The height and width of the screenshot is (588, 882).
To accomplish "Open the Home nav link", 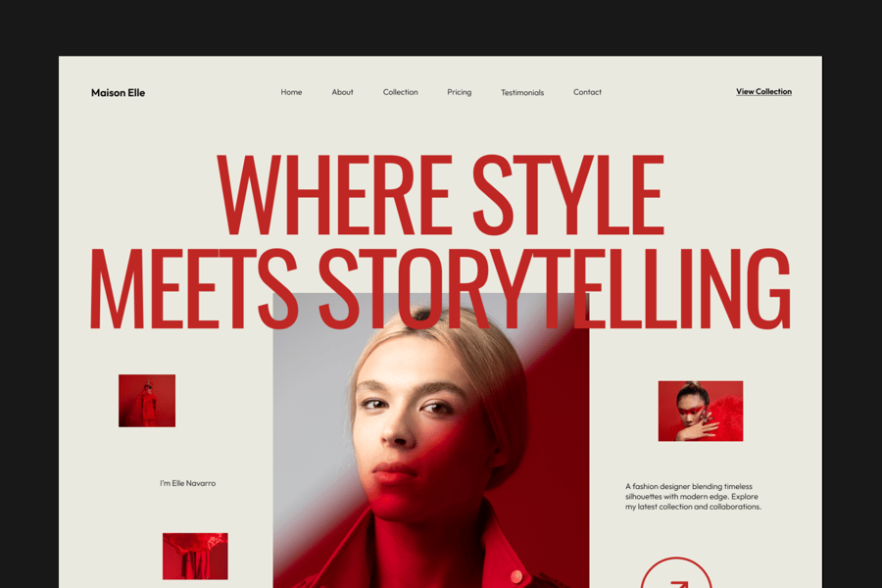I will click(291, 92).
